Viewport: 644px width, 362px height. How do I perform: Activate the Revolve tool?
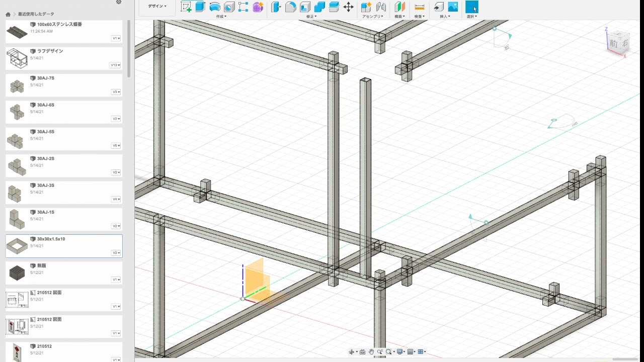[x=215, y=7]
